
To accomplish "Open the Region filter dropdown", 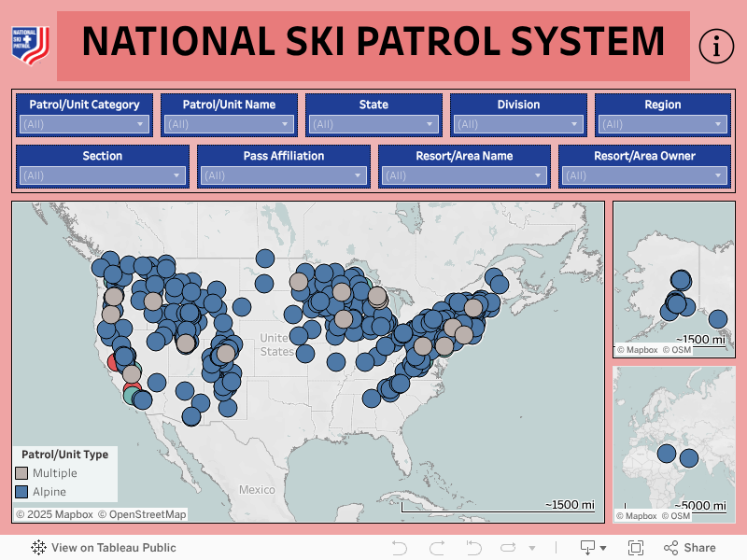I will 663,123.
